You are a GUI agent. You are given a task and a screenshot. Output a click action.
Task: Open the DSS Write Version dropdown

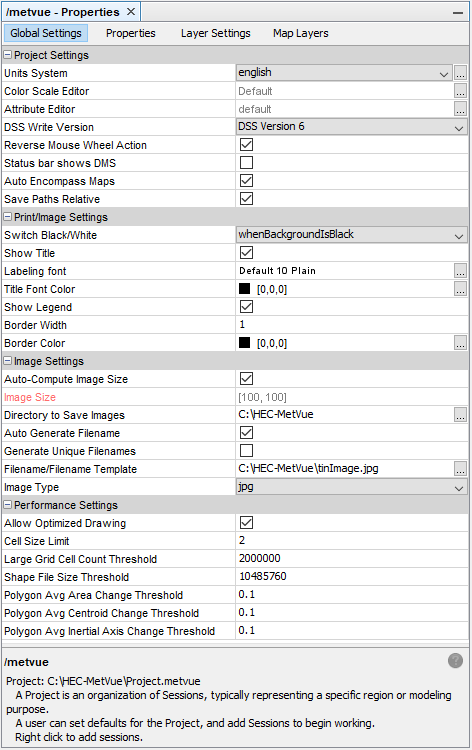[x=351, y=127]
